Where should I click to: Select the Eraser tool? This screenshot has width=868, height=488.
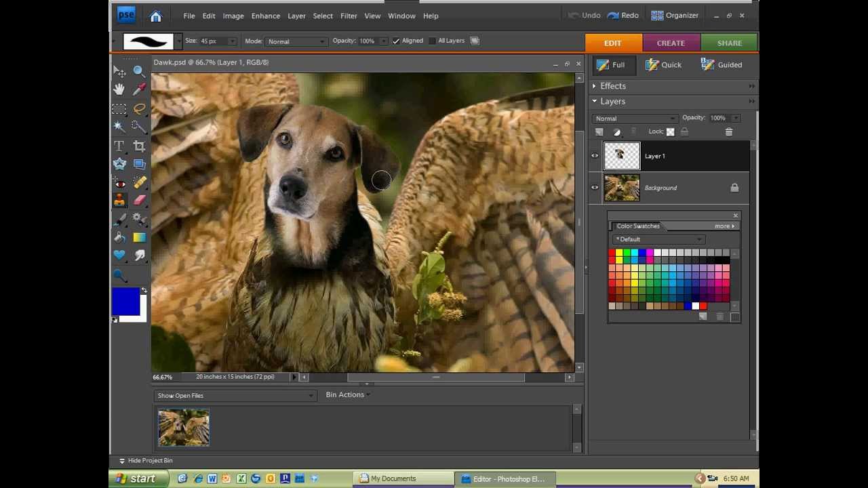coord(140,200)
